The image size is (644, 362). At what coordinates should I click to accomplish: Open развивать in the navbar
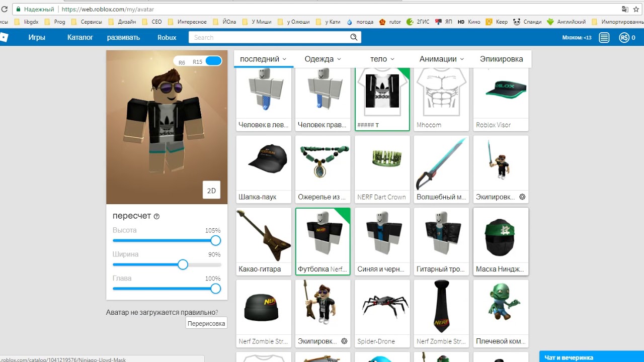[x=123, y=37]
